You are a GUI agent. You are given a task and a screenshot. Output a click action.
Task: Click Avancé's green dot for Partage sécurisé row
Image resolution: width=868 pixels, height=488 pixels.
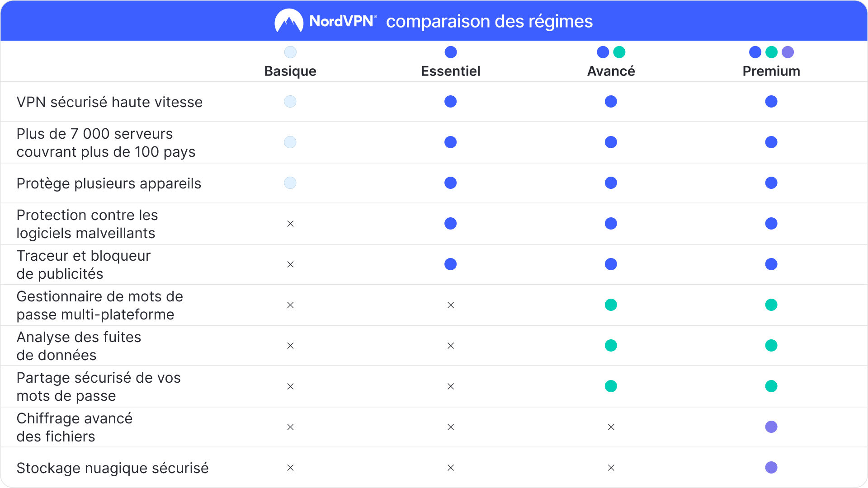(x=611, y=386)
